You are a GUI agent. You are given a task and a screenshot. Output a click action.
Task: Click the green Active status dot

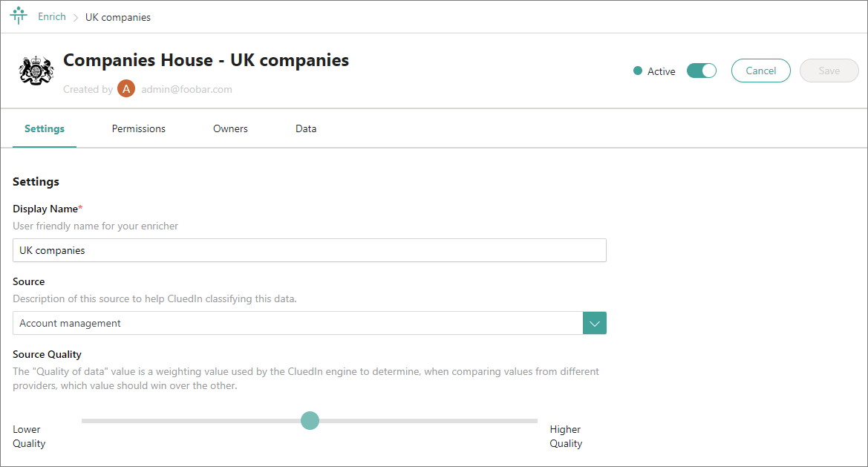637,71
